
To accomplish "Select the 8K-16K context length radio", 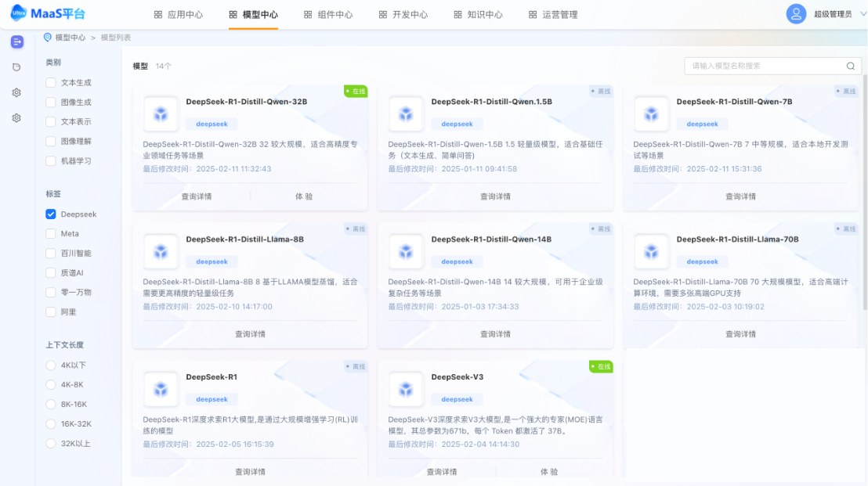I will point(51,404).
